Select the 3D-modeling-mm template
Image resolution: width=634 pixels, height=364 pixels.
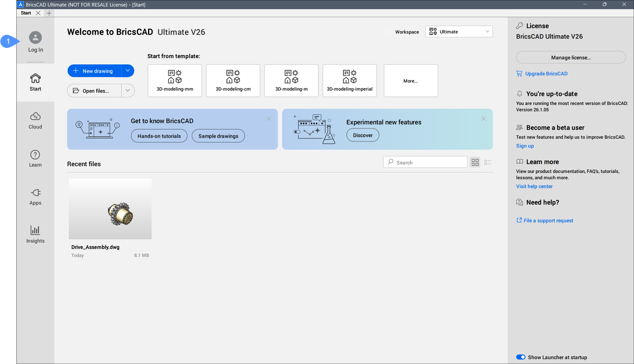[175, 81]
